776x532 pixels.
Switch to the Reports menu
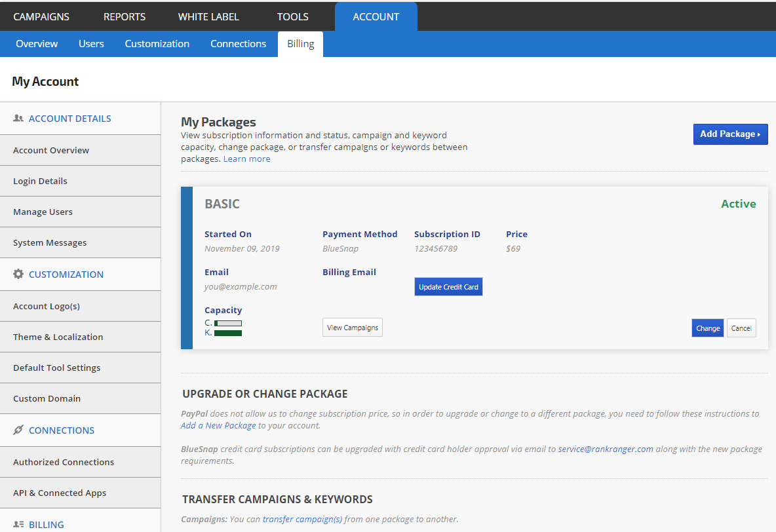click(125, 16)
